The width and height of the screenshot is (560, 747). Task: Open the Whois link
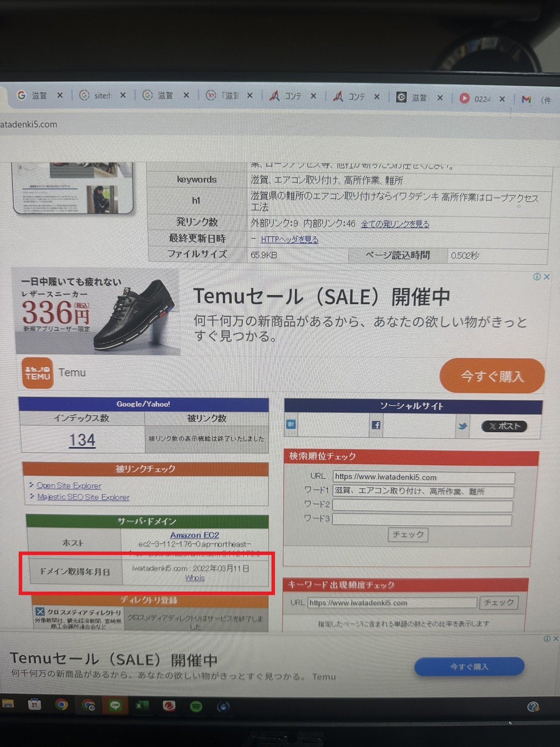(195, 578)
